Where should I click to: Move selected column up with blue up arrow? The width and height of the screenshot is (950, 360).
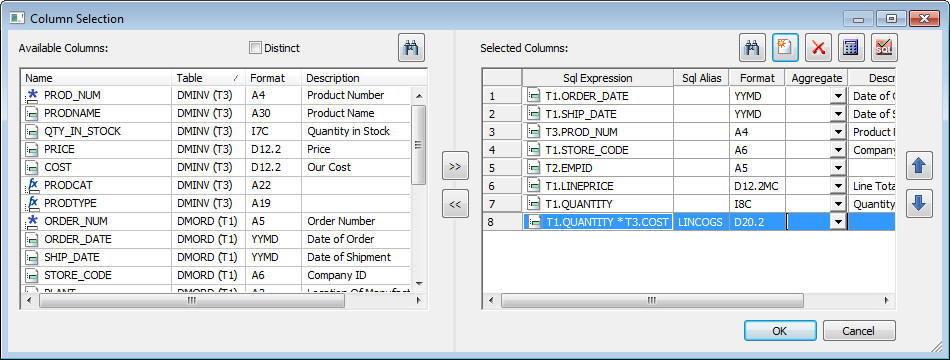coord(919,166)
